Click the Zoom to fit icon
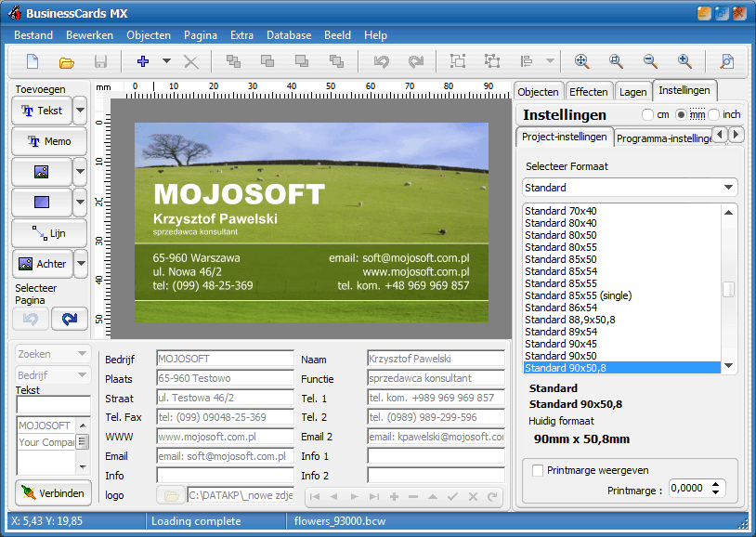The width and height of the screenshot is (756, 537). pos(582,61)
